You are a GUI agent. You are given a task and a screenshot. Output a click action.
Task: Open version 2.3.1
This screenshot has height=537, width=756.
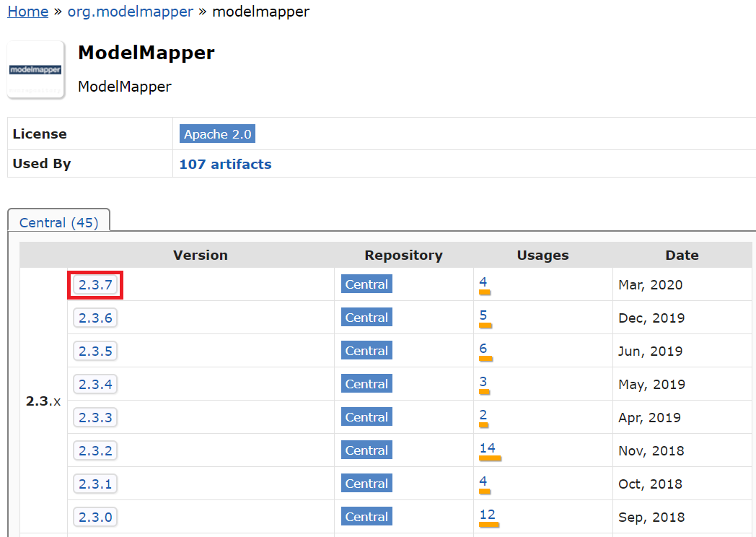pyautogui.click(x=95, y=484)
